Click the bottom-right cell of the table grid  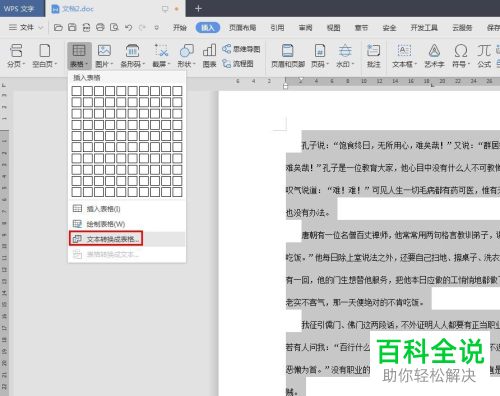point(177,192)
